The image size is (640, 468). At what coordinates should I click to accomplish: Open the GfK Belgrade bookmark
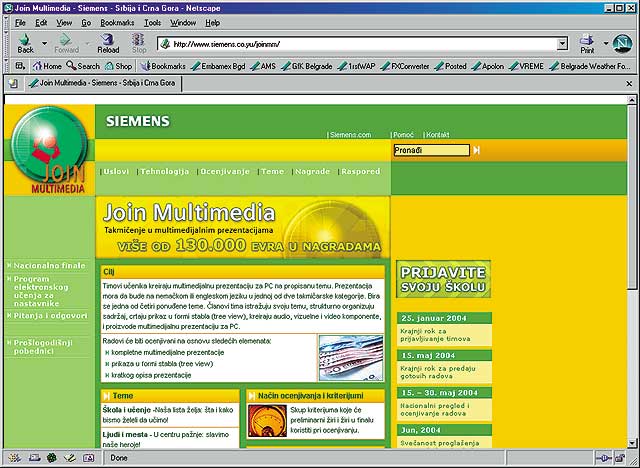point(307,66)
